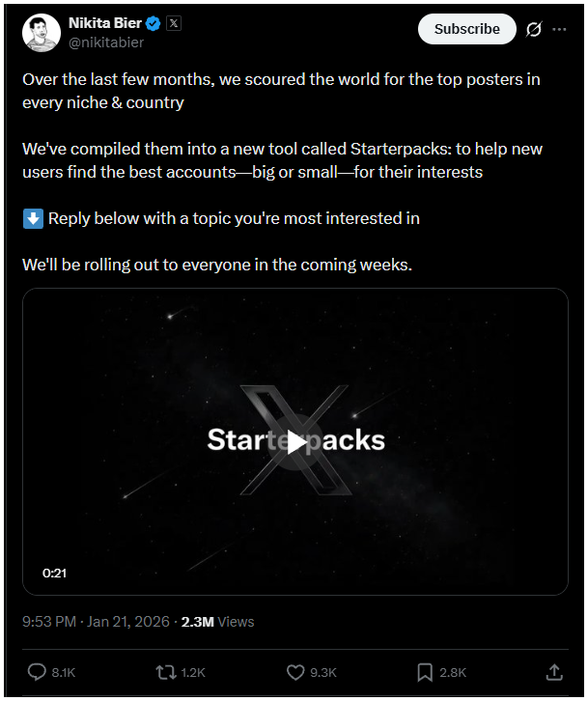This screenshot has height=701, width=588.
Task: Click the 1.2K repost count
Action: [x=193, y=672]
